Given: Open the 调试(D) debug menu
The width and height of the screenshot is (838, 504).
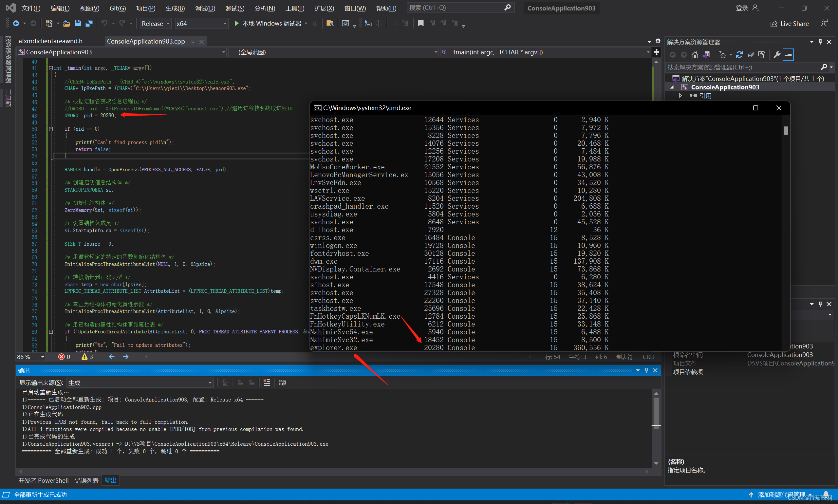Looking at the screenshot, I should click(x=205, y=8).
